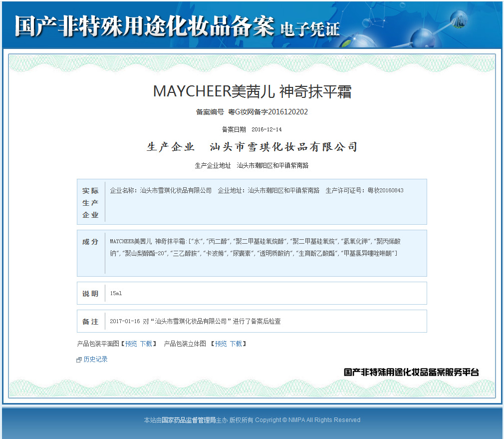Click the 备注 remarks row label
The width and height of the screenshot is (504, 439).
[90, 322]
